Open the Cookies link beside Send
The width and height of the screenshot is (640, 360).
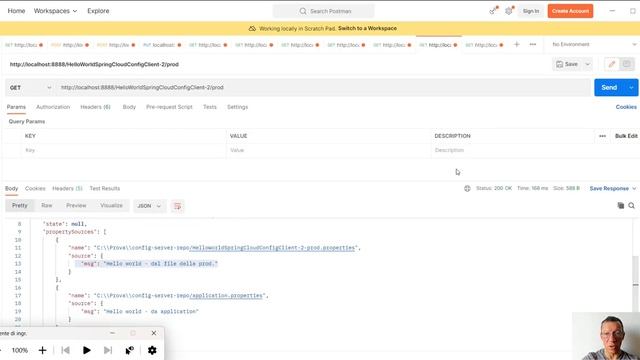[626, 107]
